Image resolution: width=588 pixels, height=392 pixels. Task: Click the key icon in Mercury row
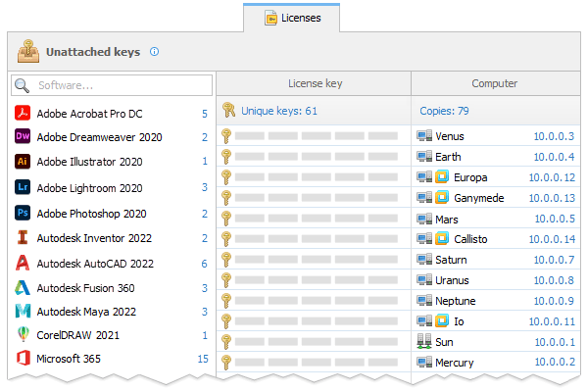click(226, 362)
